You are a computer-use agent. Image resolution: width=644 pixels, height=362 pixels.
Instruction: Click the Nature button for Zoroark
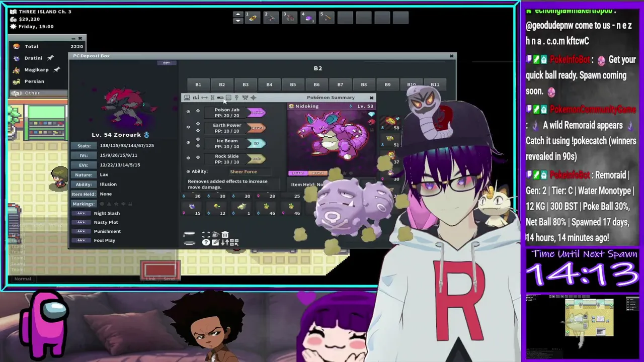84,174
